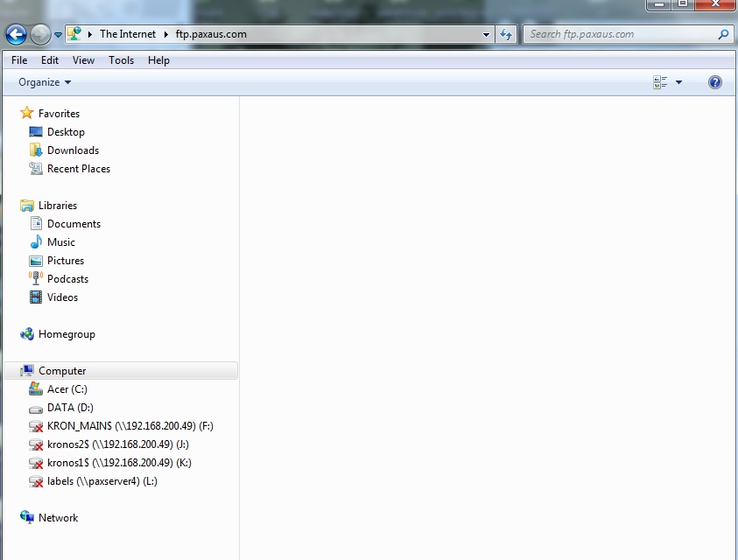Select kronos1$ (\\192.168.200.49) (K:) label
This screenshot has width=738, height=560.
[120, 462]
